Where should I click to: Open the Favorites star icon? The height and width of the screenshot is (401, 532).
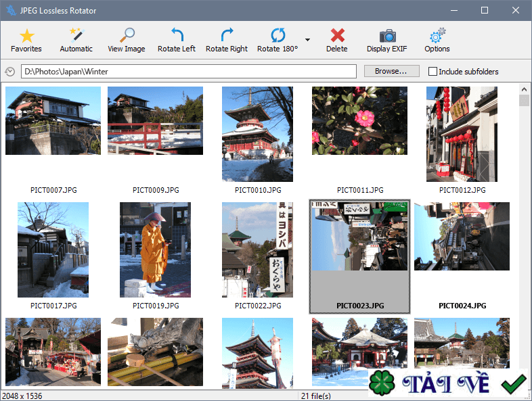tap(26, 40)
